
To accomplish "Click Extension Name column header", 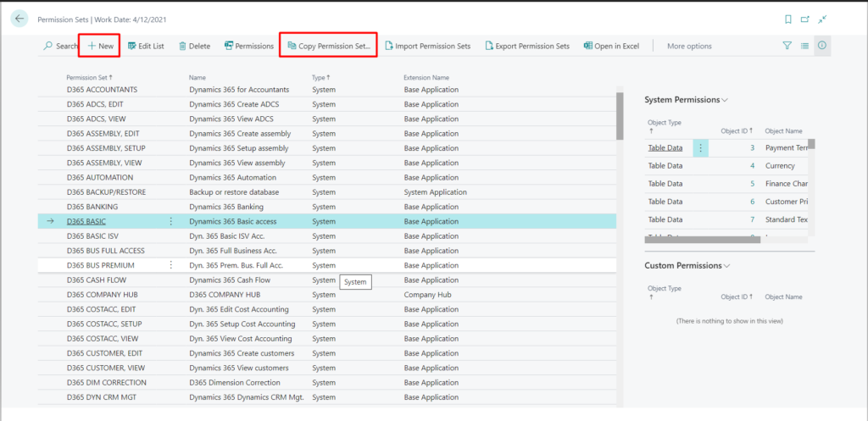I will [x=426, y=77].
